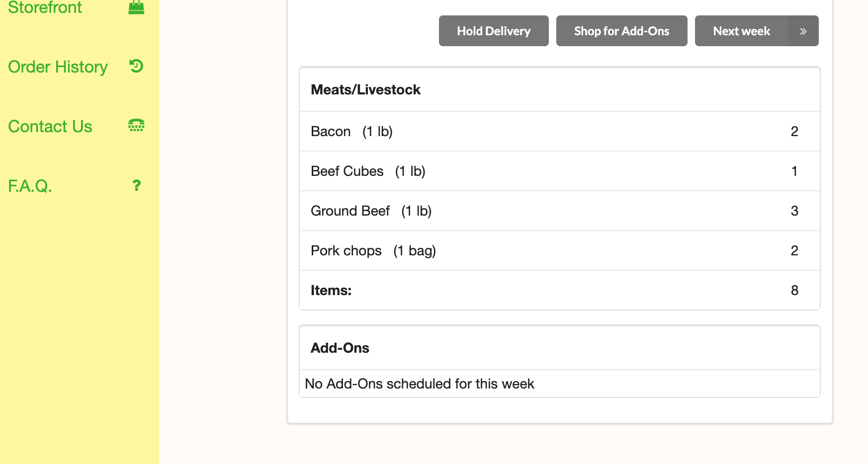Advance using the Next week button
This screenshot has height=464, width=868.
tap(741, 31)
